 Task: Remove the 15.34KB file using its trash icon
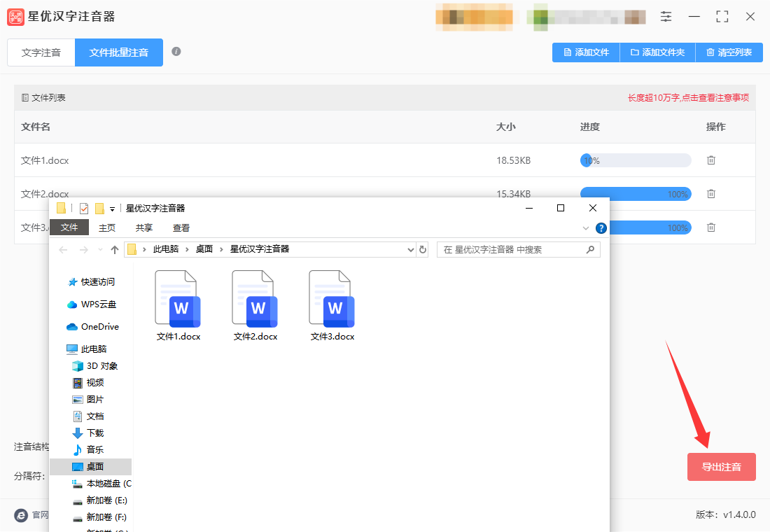coord(711,193)
